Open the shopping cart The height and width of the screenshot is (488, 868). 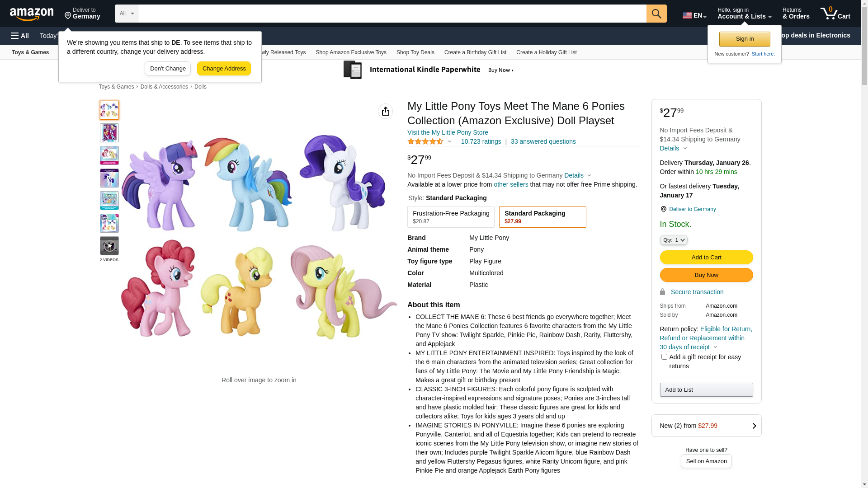tap(835, 14)
